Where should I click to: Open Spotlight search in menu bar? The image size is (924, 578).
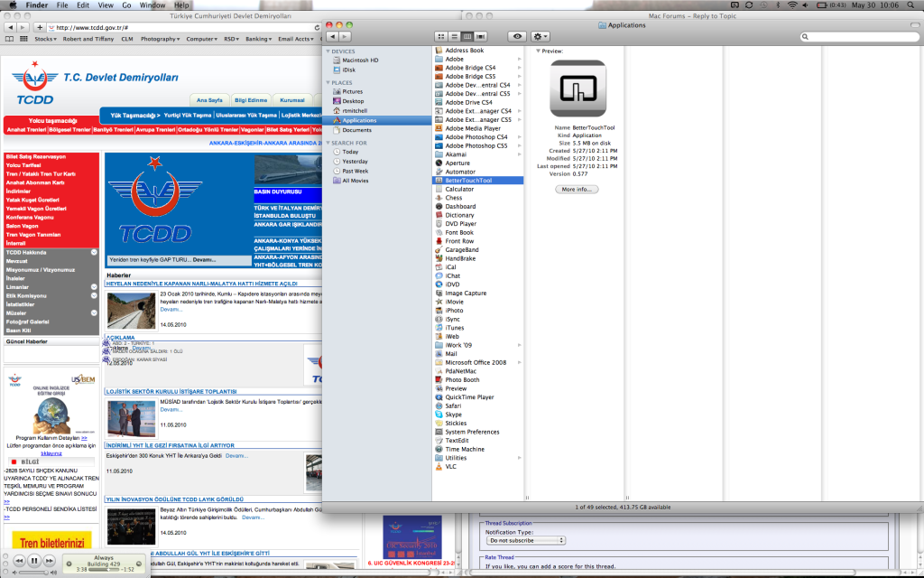click(911, 5)
